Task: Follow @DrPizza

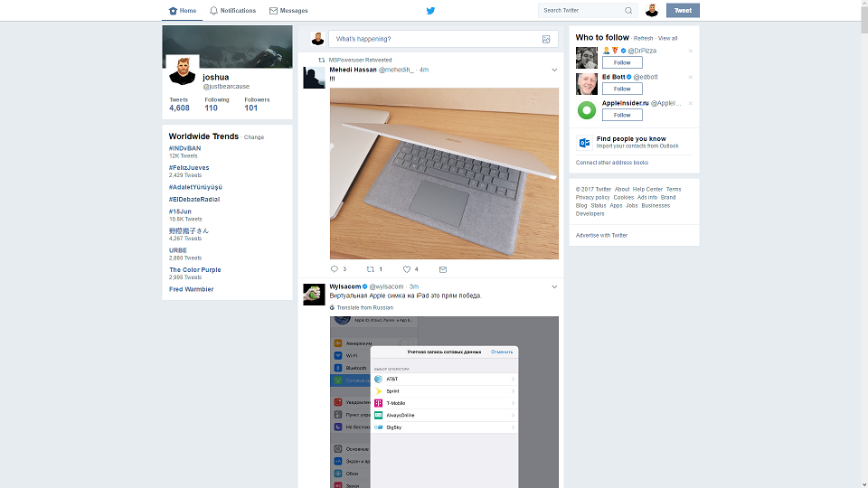Action: pos(622,62)
